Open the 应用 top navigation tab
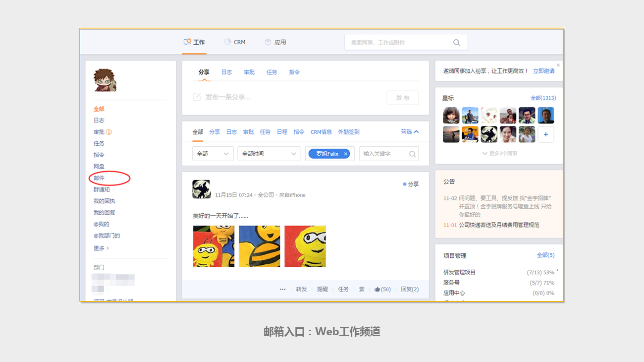The image size is (644, 362). pos(275,42)
